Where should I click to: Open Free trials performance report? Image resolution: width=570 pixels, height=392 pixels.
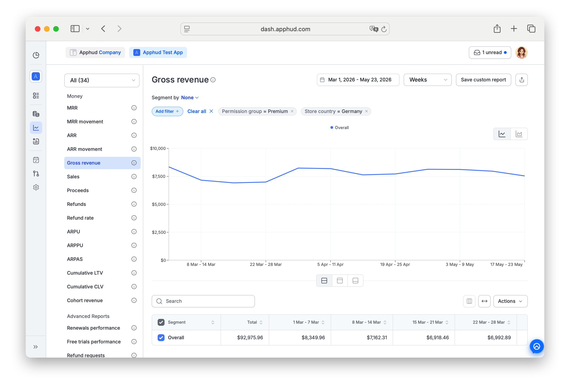(x=102, y=342)
